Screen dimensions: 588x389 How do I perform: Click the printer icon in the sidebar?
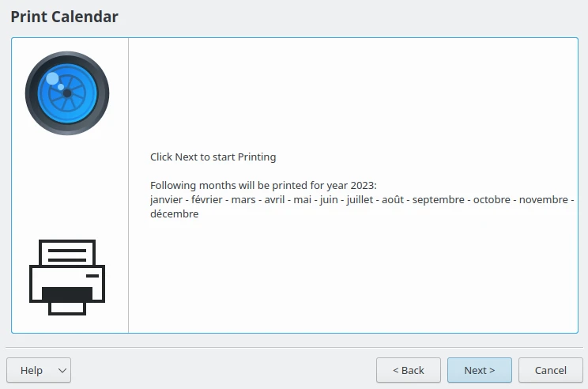(x=67, y=277)
